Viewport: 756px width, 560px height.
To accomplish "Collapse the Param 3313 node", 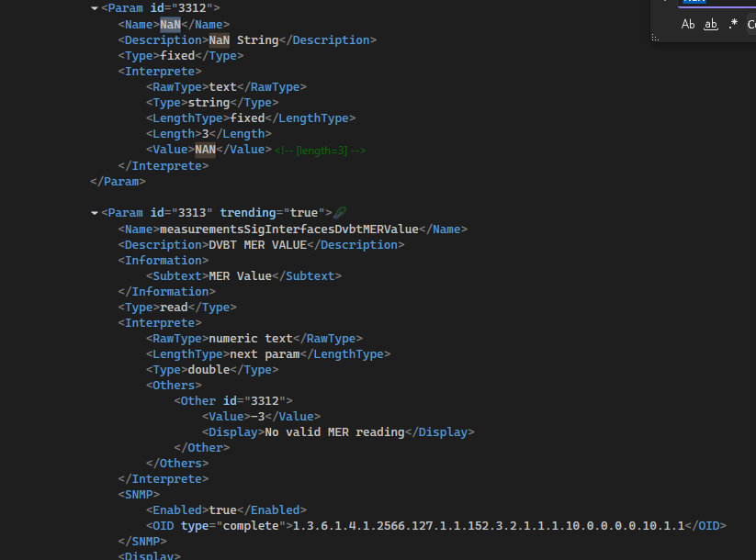I will pyautogui.click(x=95, y=213).
